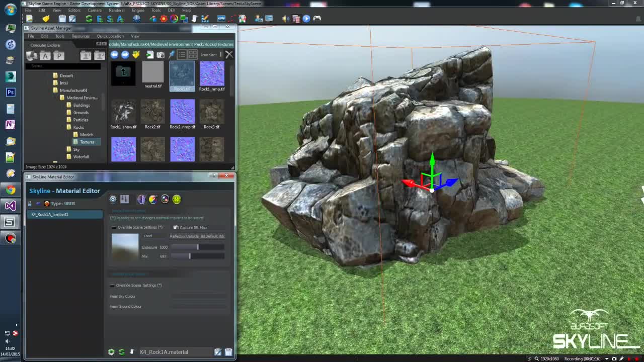Click the gamepad icon in the main toolbar
Screen dimensions: 644x362
coord(316,19)
